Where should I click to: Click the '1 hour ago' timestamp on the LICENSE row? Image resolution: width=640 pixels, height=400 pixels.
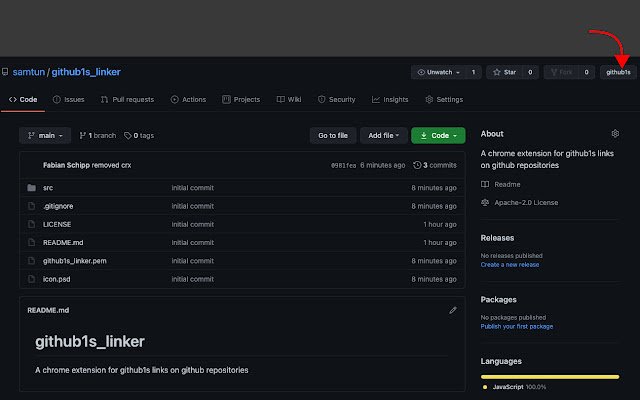click(x=440, y=224)
